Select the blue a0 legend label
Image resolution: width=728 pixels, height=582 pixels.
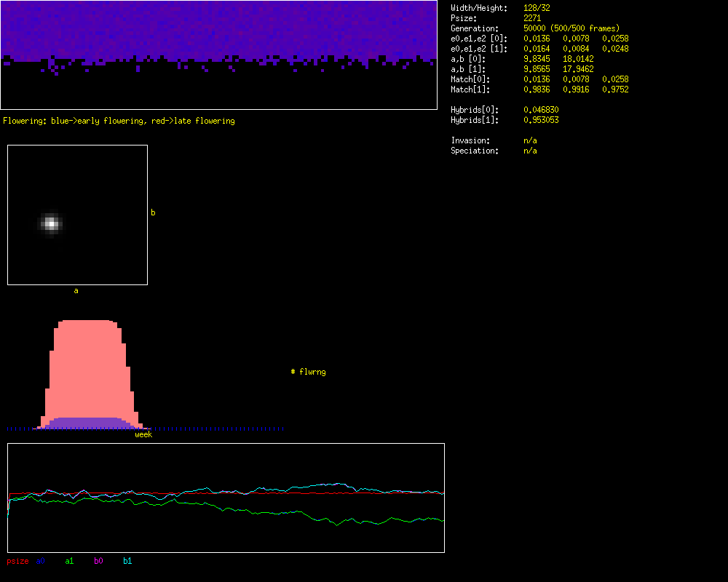[x=41, y=561]
